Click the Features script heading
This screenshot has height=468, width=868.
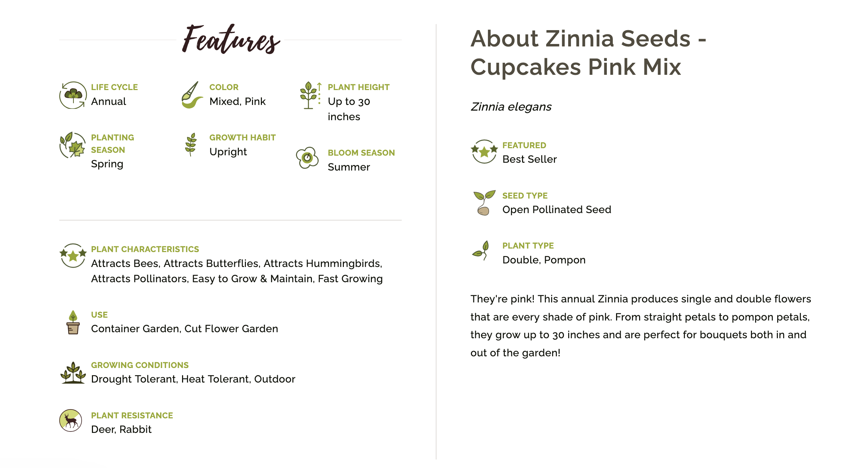[x=231, y=40]
